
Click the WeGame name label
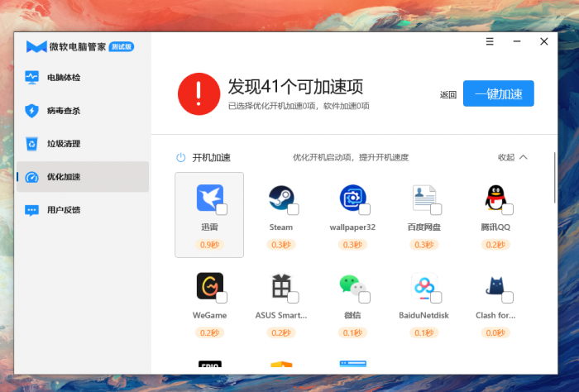pos(209,316)
